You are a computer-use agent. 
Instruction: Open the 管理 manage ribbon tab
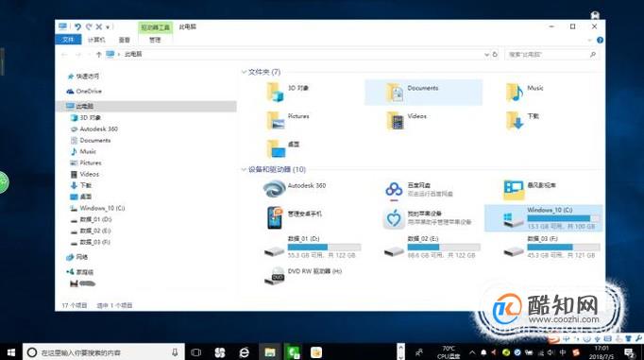[155, 40]
